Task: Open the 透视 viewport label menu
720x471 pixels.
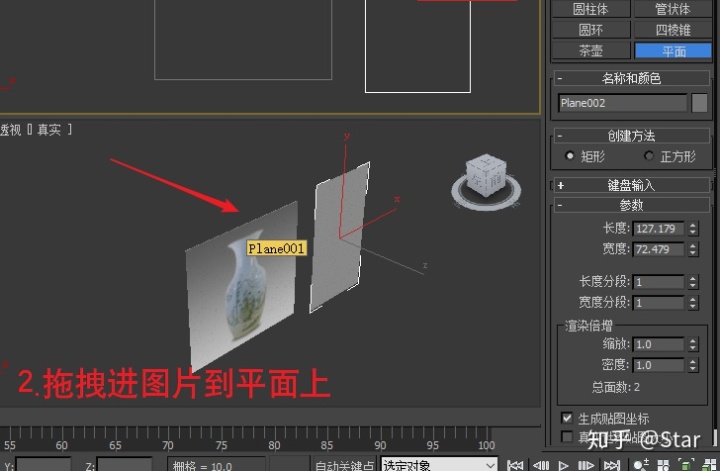Action: [x=10, y=130]
